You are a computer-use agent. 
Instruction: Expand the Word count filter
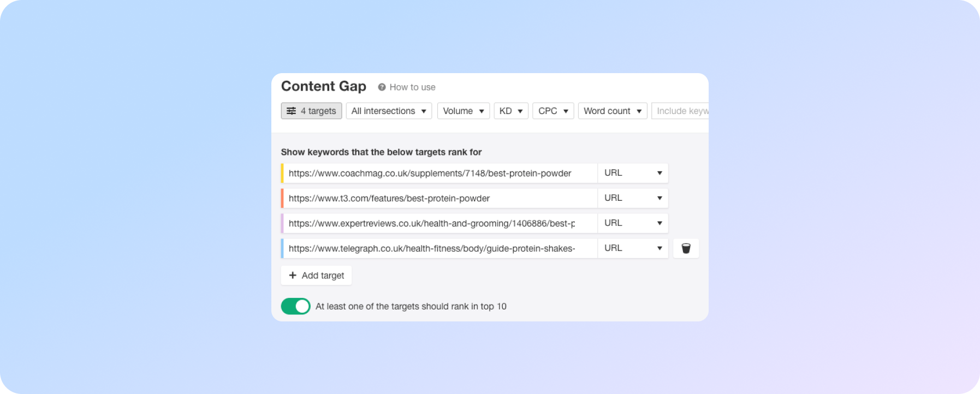click(x=612, y=111)
